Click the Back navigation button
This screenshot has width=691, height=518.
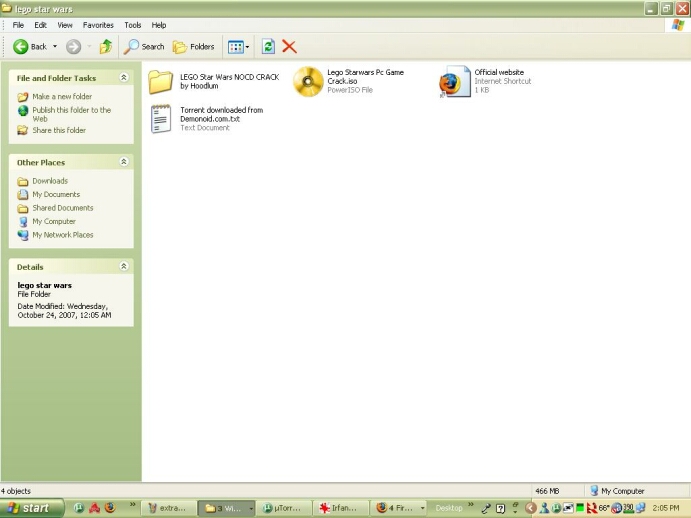pyautogui.click(x=30, y=46)
